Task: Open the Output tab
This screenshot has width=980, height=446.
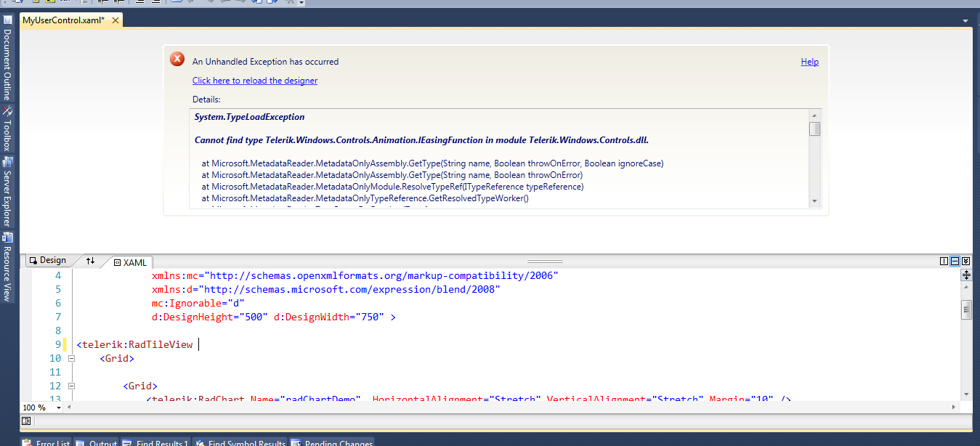Action: (x=97, y=442)
